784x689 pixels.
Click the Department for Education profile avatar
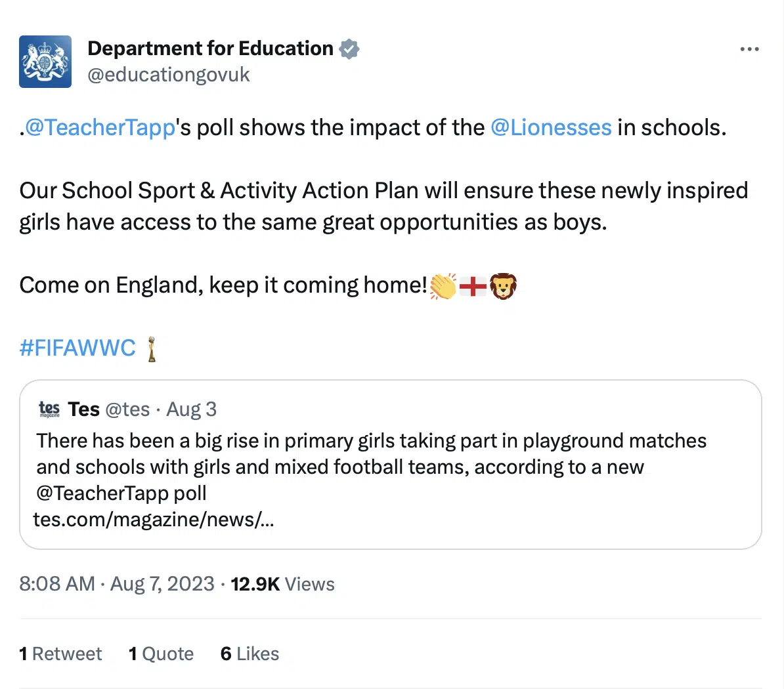45,61
